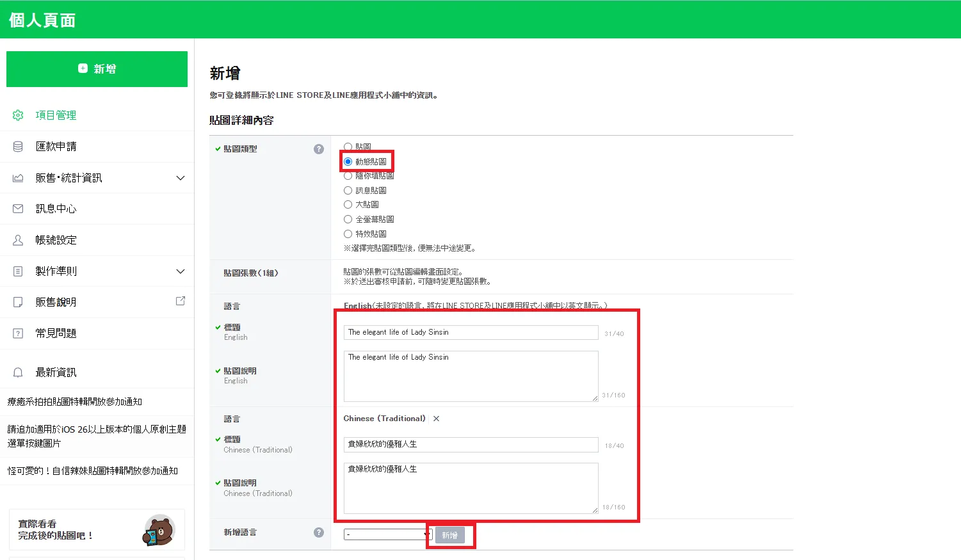Open the 自信辣妹貼圖特輯開放參加通知 news item
The width and height of the screenshot is (961, 560).
click(93, 471)
